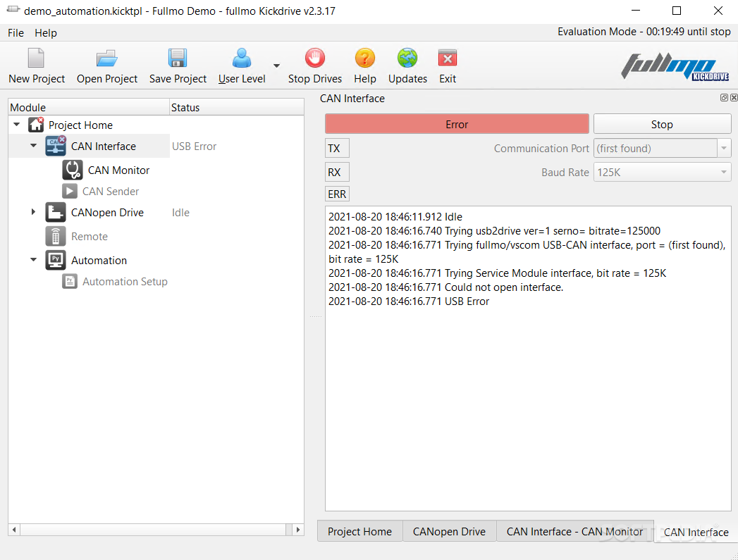Screen dimensions: 738x560
Task: Hit the Stop Drives red hand icon
Action: coord(315,58)
